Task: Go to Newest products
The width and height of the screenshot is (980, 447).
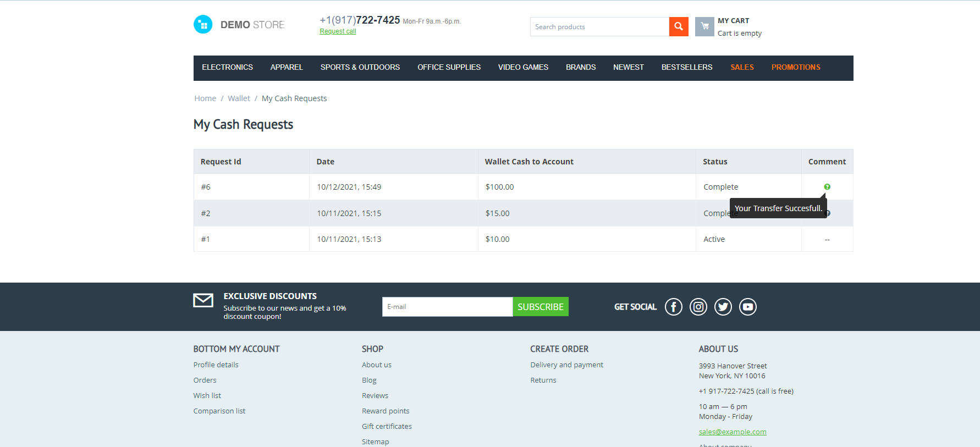Action: point(629,67)
